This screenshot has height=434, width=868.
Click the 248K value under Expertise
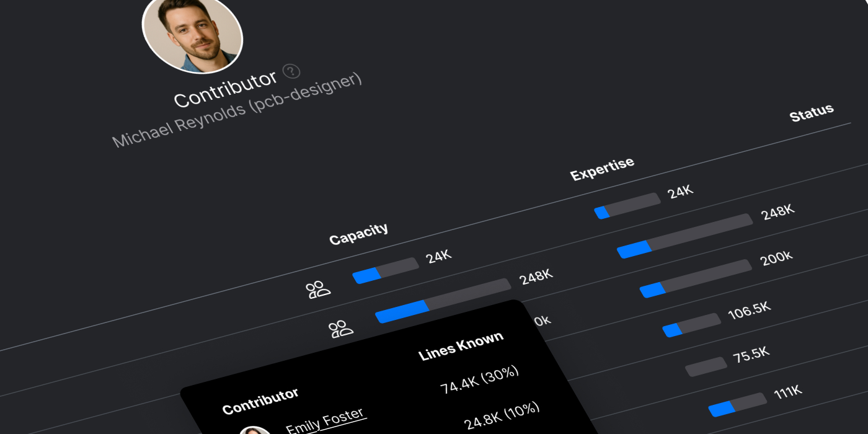click(777, 213)
